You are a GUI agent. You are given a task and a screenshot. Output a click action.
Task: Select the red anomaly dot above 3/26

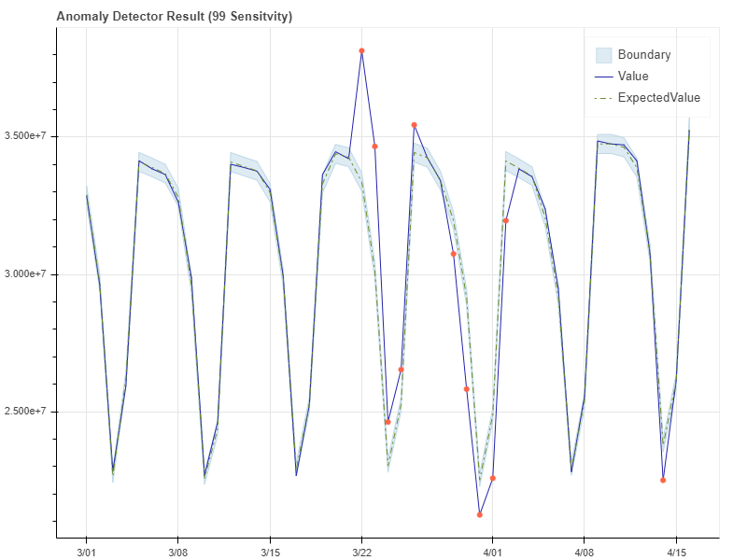[414, 122]
